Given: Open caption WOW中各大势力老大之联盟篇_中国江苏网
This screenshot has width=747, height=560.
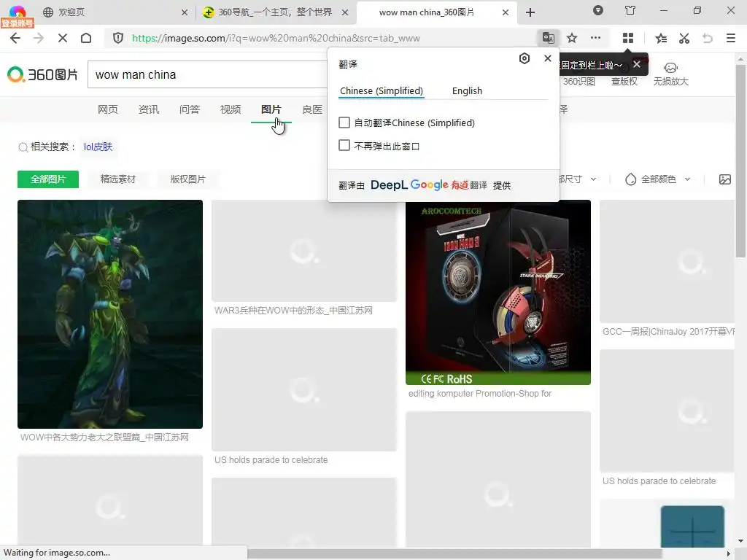Looking at the screenshot, I should (x=104, y=437).
